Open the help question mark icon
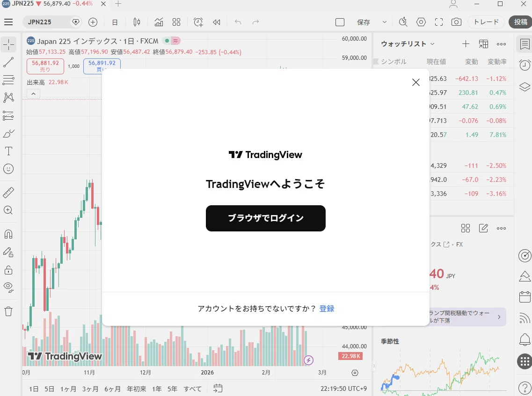 [525, 388]
